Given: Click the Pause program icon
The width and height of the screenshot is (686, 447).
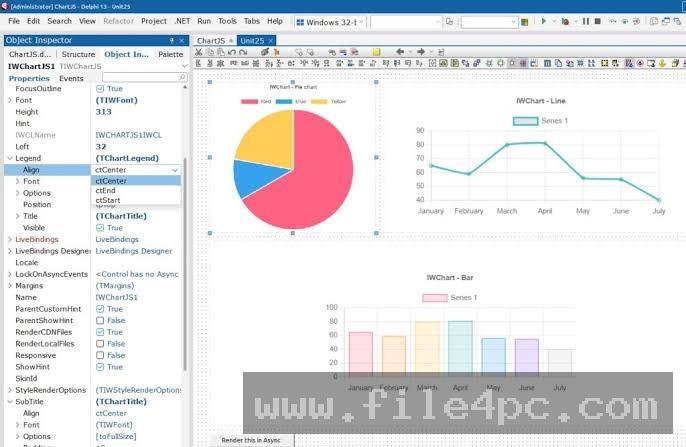Looking at the screenshot, I should (x=586, y=21).
